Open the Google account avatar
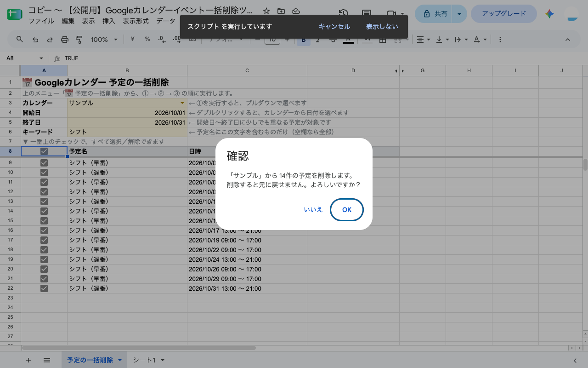Viewport: 588px width, 368px height. click(572, 14)
